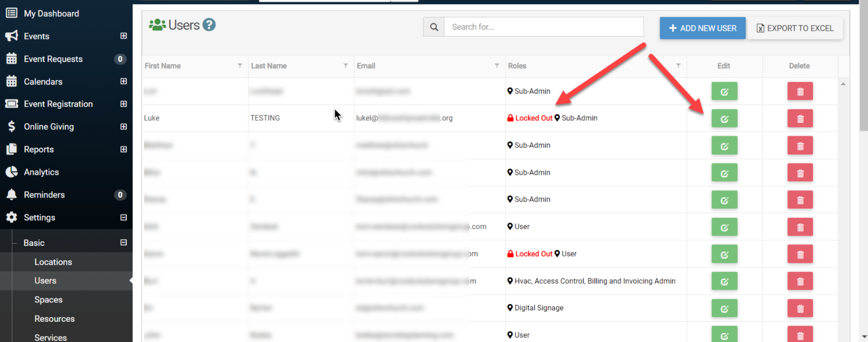Open the First Name column filter

click(x=240, y=66)
